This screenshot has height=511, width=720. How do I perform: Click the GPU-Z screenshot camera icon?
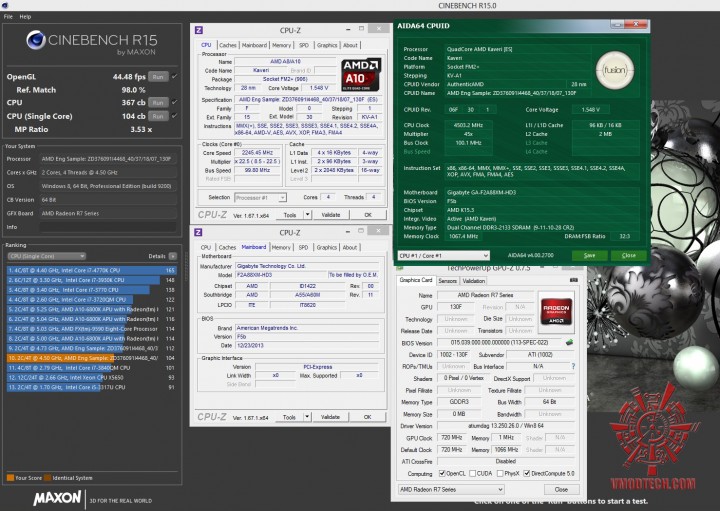(x=574, y=280)
